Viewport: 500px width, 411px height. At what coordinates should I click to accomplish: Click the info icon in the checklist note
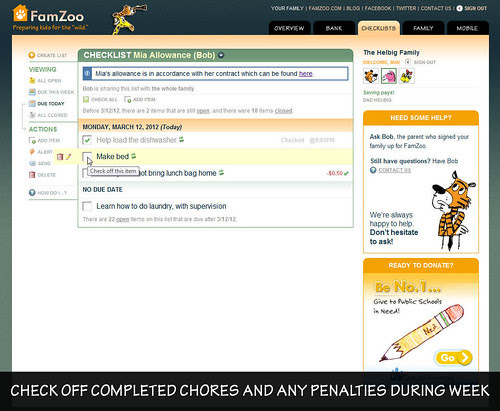(87, 74)
